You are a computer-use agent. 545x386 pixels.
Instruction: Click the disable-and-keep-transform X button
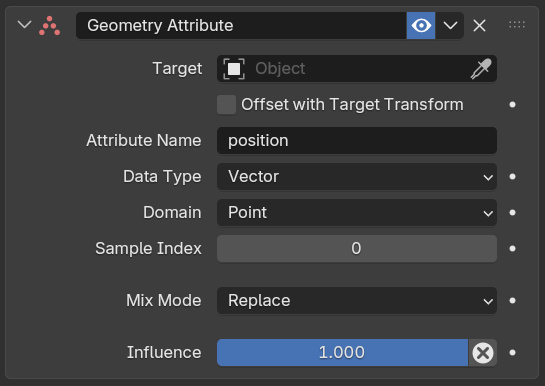pos(482,353)
